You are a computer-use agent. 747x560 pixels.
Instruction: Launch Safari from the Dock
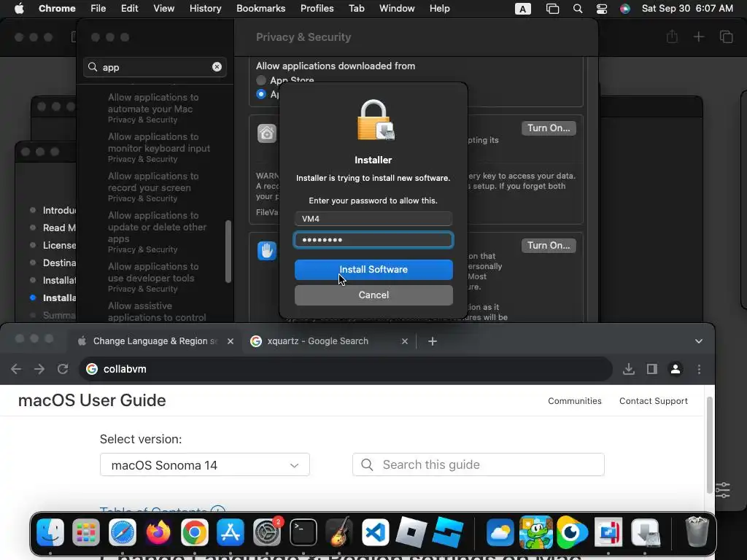coord(123,532)
